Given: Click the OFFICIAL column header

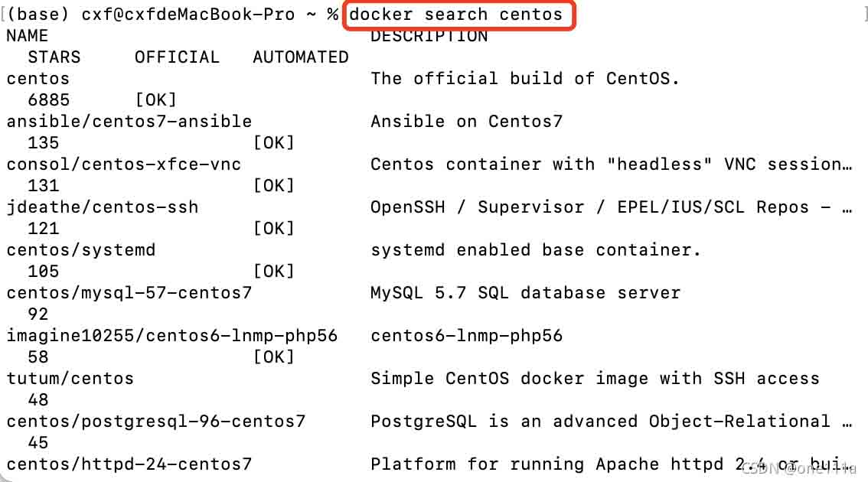Looking at the screenshot, I should click(x=177, y=57).
